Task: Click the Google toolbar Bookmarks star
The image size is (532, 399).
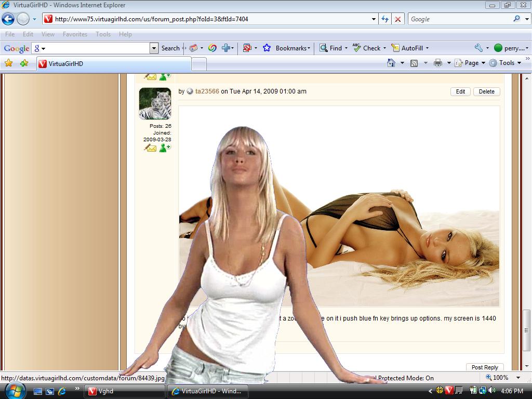Action: point(267,48)
